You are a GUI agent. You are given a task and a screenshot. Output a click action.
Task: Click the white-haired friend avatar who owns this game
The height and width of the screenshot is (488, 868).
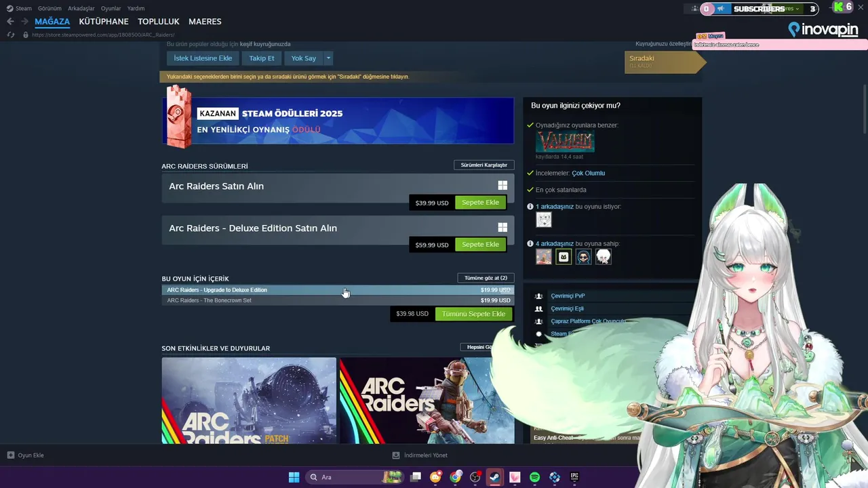[x=604, y=256]
